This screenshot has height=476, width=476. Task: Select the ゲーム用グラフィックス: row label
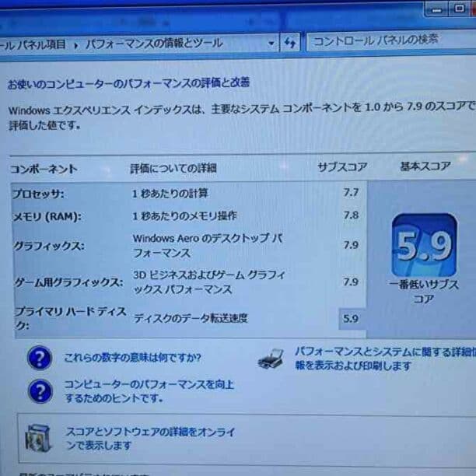click(x=69, y=283)
